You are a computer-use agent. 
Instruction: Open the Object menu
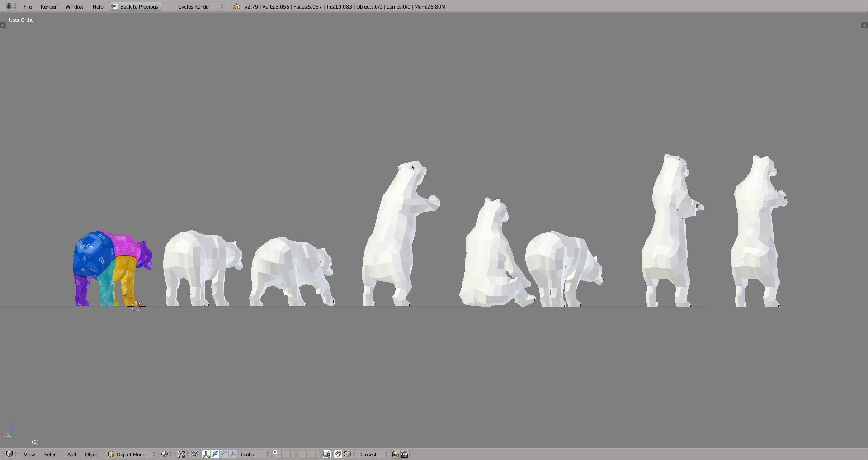pos(92,454)
